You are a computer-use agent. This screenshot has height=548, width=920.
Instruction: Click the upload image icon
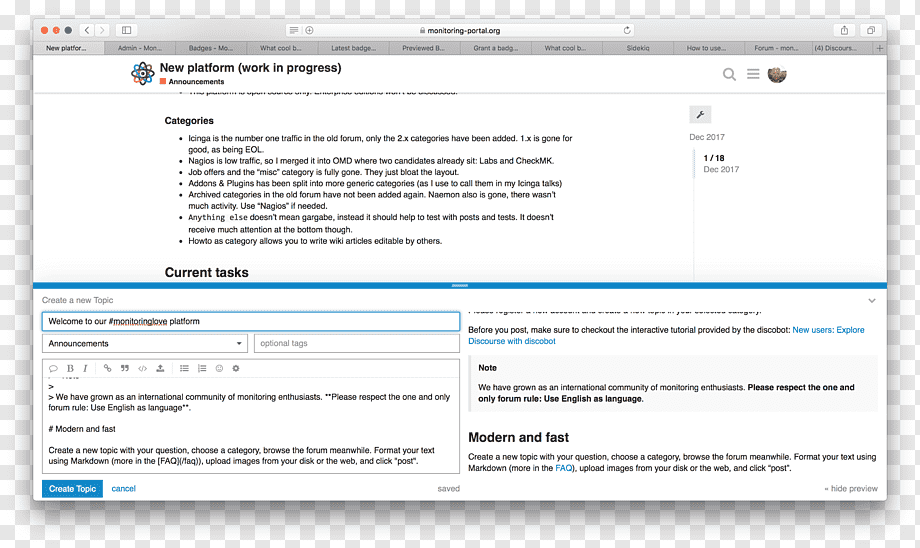[x=160, y=368]
